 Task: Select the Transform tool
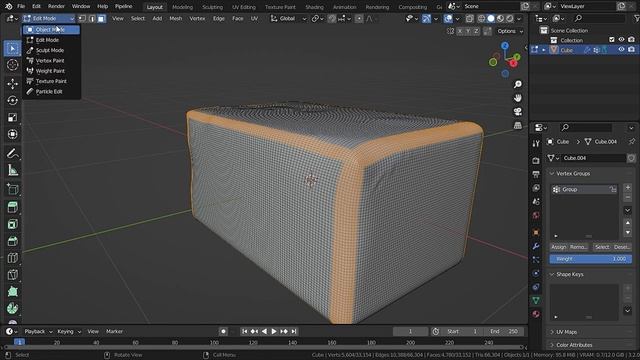12,134
